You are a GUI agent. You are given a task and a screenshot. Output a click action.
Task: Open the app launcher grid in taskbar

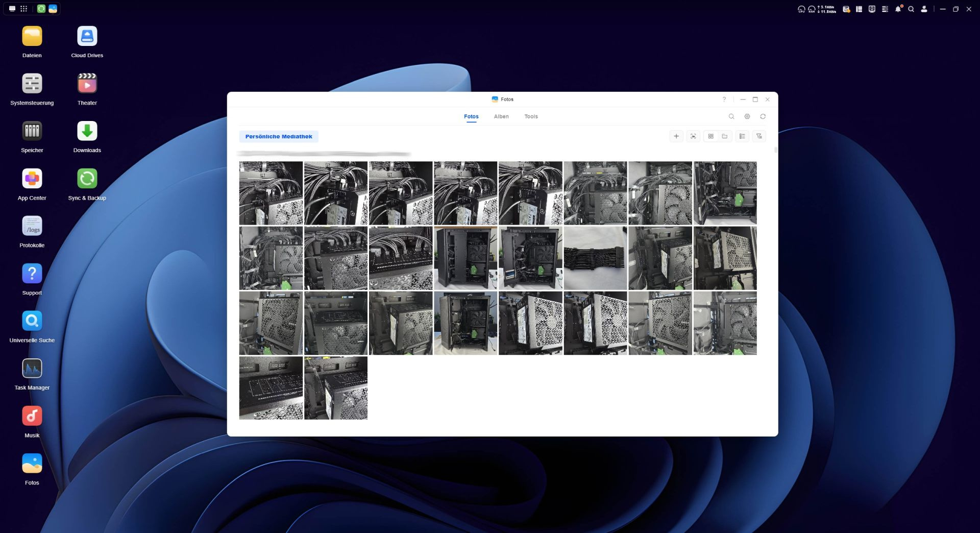[x=23, y=9]
